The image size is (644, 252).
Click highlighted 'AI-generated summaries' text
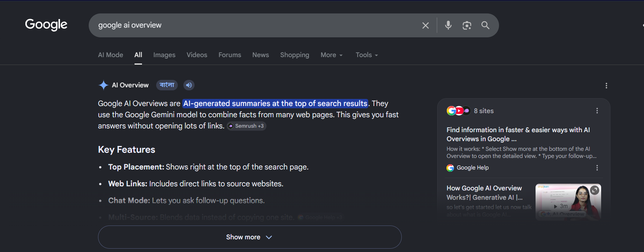pyautogui.click(x=275, y=103)
